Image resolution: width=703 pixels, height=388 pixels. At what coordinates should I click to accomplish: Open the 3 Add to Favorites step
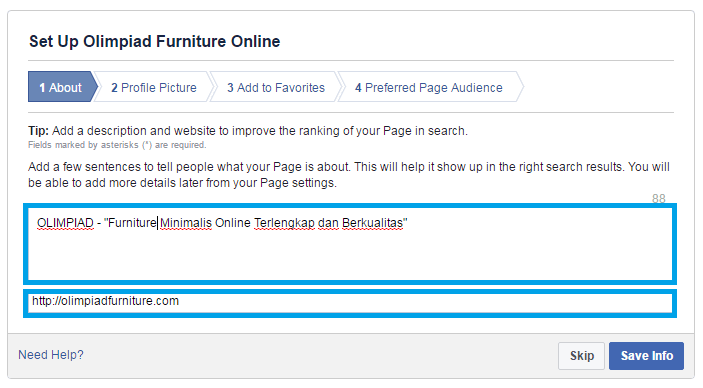(275, 87)
